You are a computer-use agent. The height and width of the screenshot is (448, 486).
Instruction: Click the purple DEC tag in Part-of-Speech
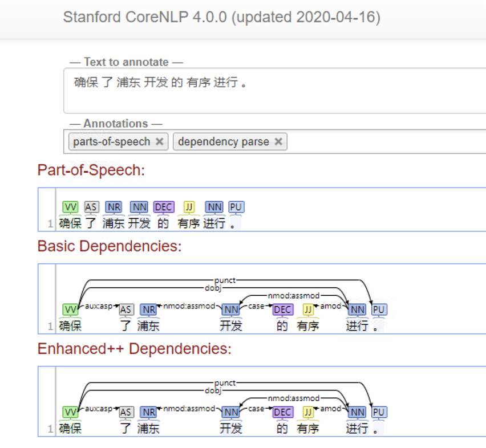[x=164, y=207]
